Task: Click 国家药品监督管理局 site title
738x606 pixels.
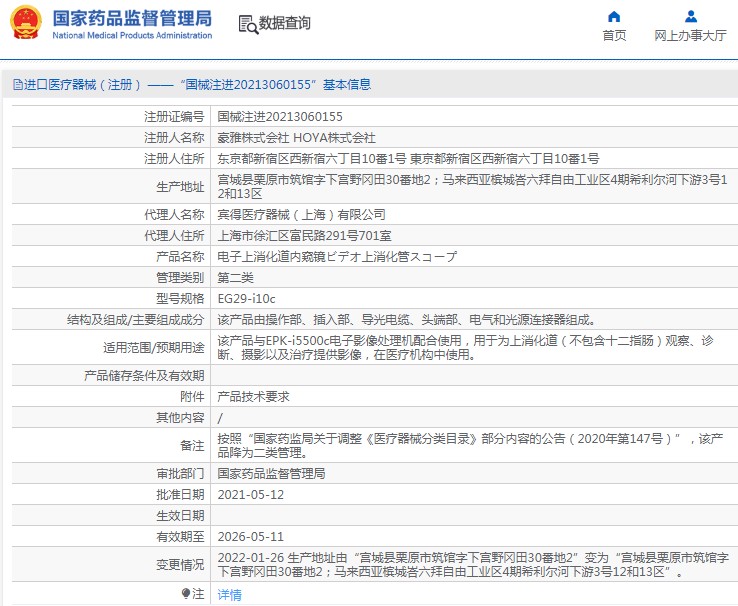Action: pos(132,19)
